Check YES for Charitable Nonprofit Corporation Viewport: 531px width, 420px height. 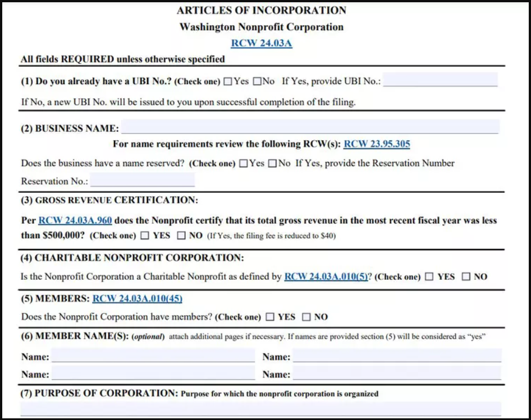coord(429,277)
